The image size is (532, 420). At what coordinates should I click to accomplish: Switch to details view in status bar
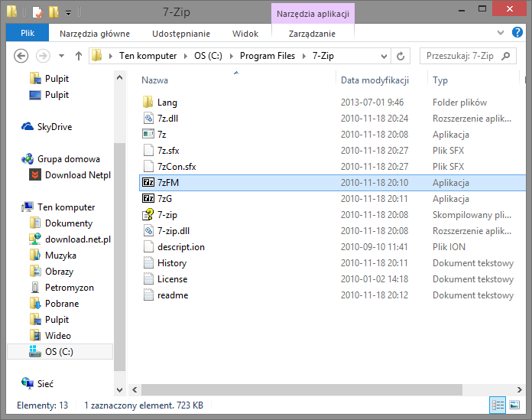(x=498, y=405)
